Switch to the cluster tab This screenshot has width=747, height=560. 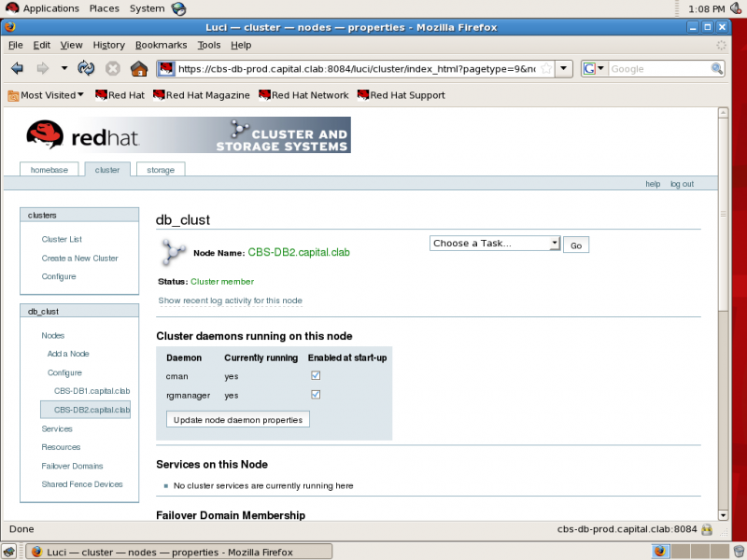click(107, 170)
